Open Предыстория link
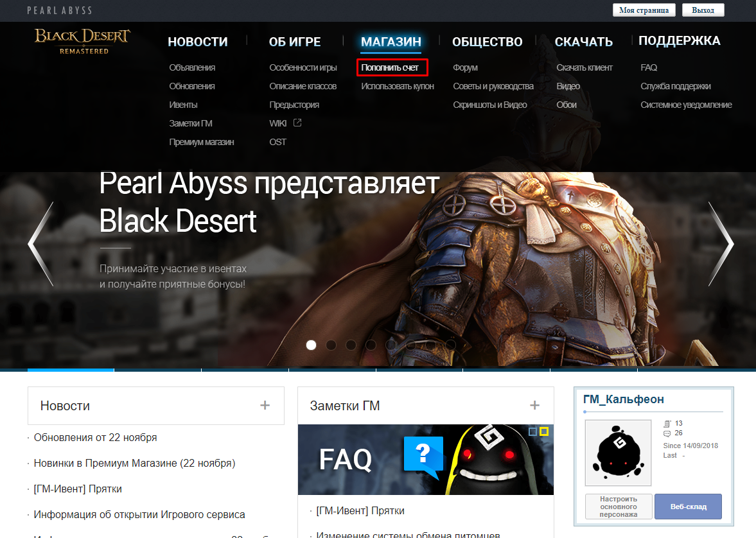Screen dimensions: 756x538 tap(294, 105)
